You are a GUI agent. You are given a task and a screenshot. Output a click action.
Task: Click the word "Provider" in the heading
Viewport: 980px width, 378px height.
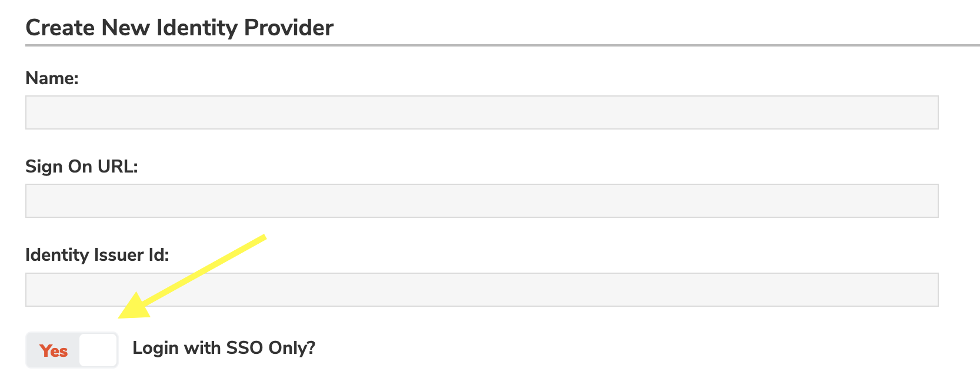point(289,28)
